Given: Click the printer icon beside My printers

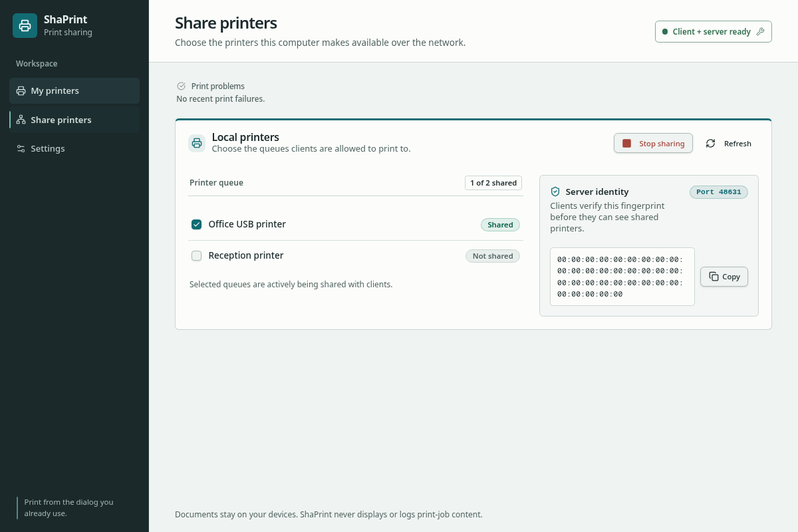Looking at the screenshot, I should 21,90.
